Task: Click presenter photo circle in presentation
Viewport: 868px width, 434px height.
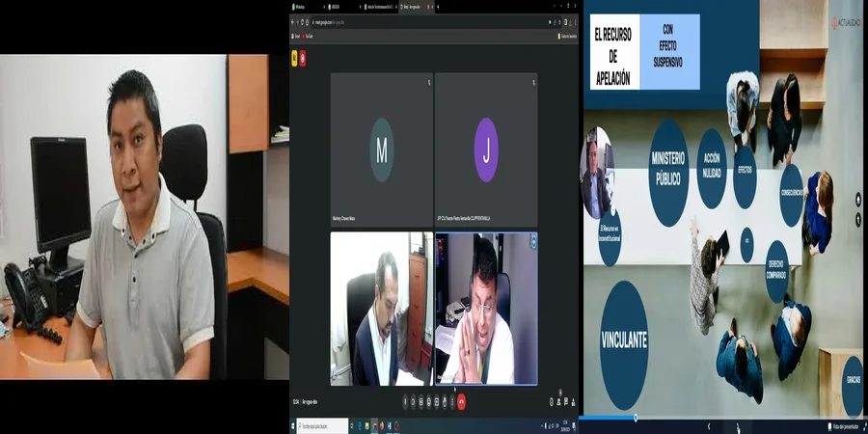Action: (x=597, y=173)
